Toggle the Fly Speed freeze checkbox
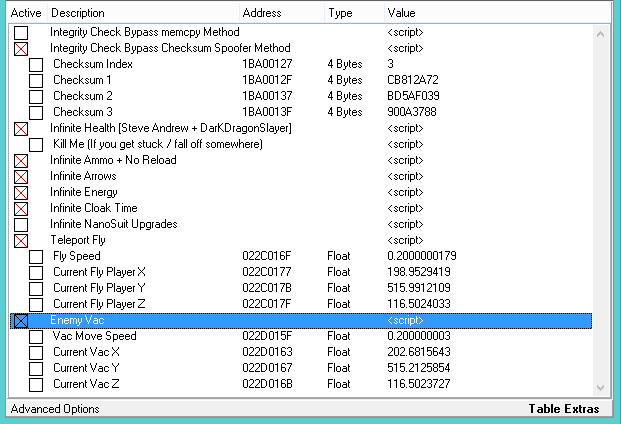 point(36,257)
